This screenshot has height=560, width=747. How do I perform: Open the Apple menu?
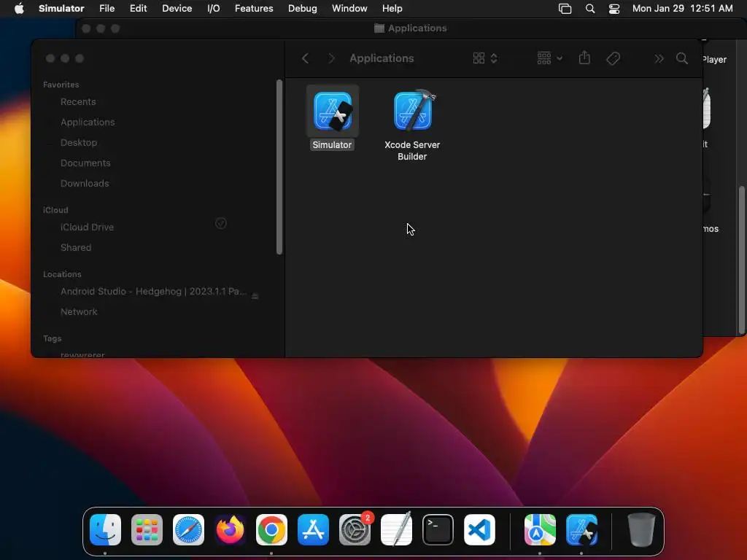click(x=19, y=9)
